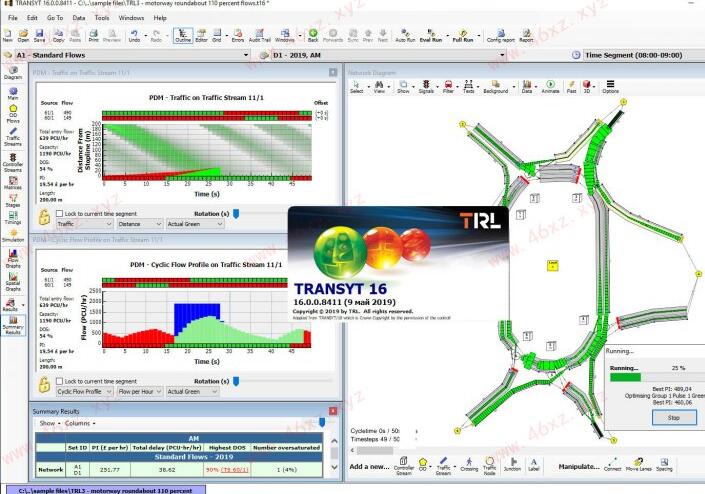Open the Cyclic Flow Profile dropdown

[84, 392]
